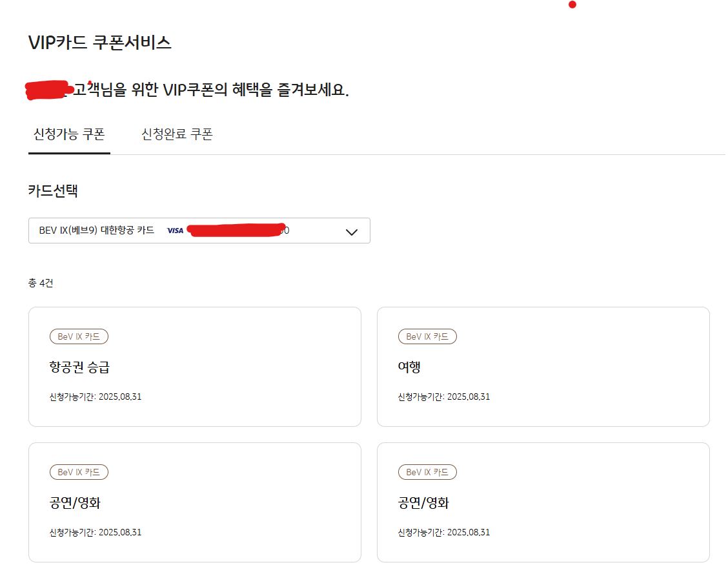Screen dimensions: 728x587
Task: Click the 총 4건 count text
Action: 41,283
